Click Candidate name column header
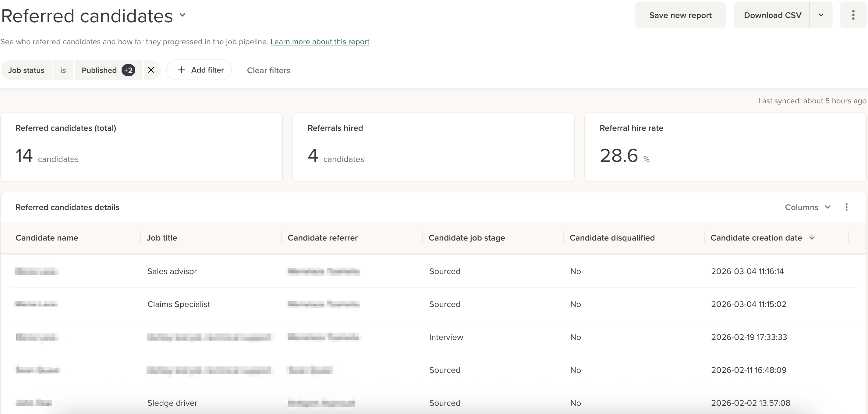 [47, 238]
